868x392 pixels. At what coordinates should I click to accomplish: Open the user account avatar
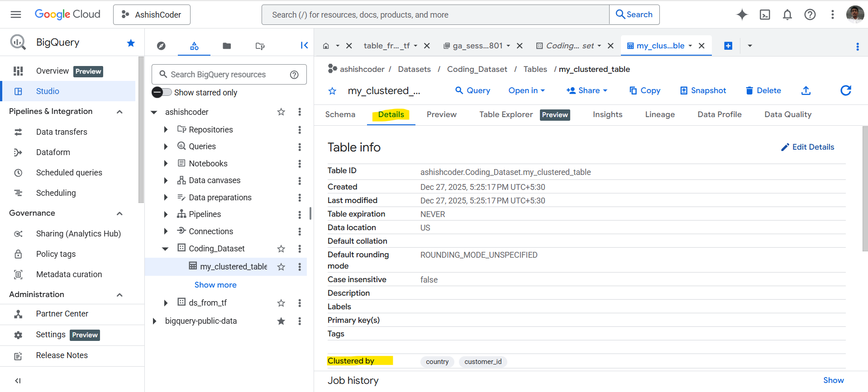click(x=855, y=14)
